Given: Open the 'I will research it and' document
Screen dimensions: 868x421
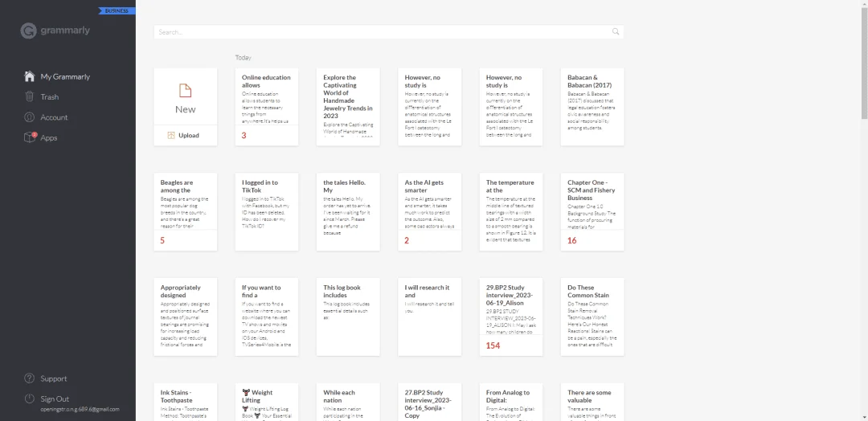Looking at the screenshot, I should (429, 317).
